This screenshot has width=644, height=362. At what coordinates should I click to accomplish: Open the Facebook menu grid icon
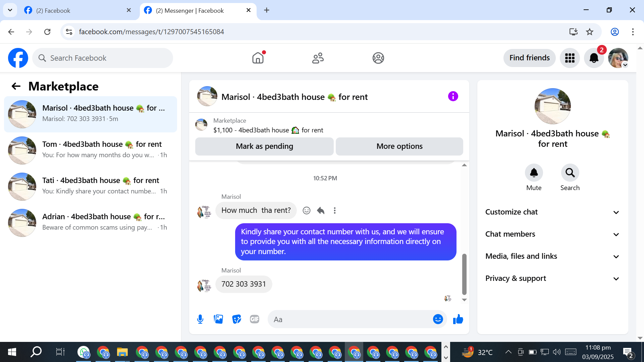pos(570,58)
